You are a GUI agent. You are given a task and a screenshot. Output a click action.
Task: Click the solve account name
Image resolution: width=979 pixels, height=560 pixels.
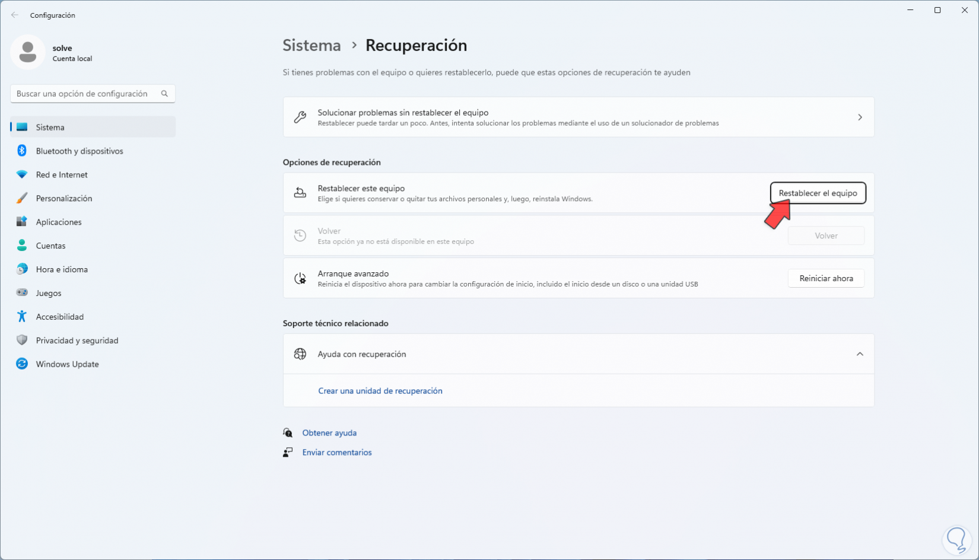tap(62, 48)
